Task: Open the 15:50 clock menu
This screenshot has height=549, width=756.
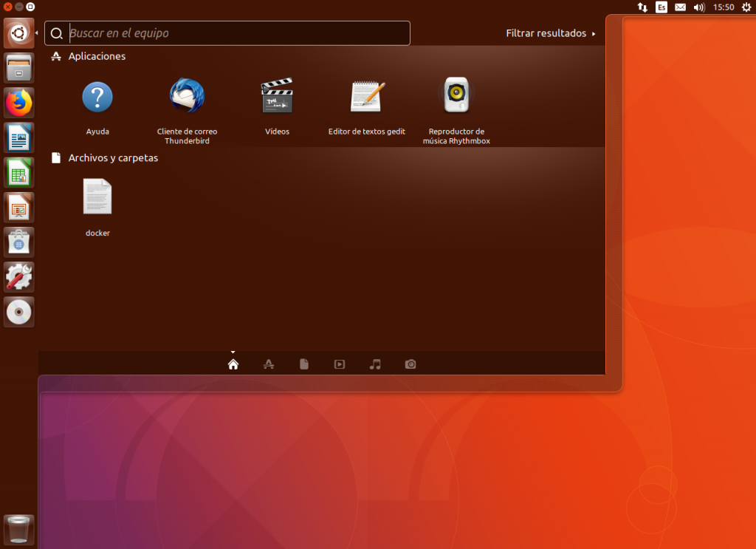Action: tap(724, 7)
